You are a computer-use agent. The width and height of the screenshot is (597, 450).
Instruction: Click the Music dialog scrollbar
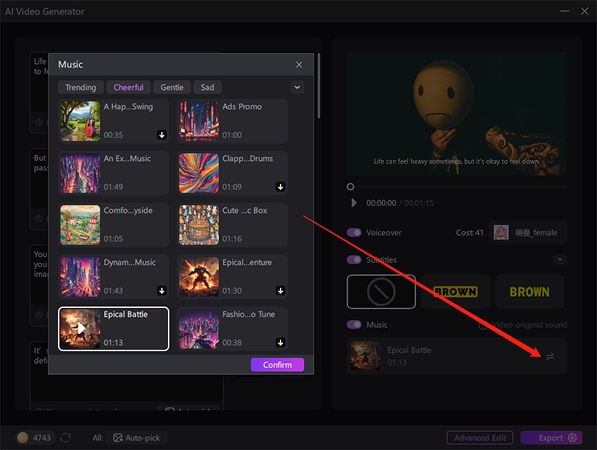click(x=318, y=86)
